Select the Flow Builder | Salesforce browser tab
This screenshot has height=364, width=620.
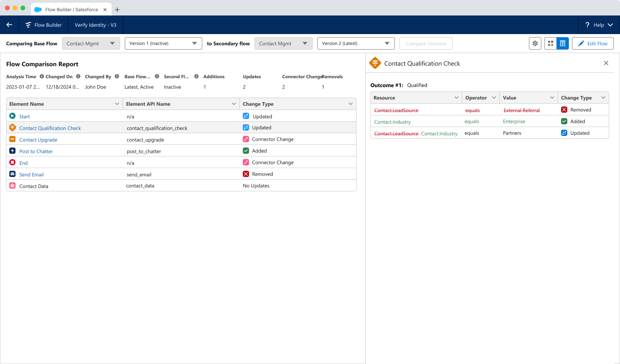(x=71, y=9)
